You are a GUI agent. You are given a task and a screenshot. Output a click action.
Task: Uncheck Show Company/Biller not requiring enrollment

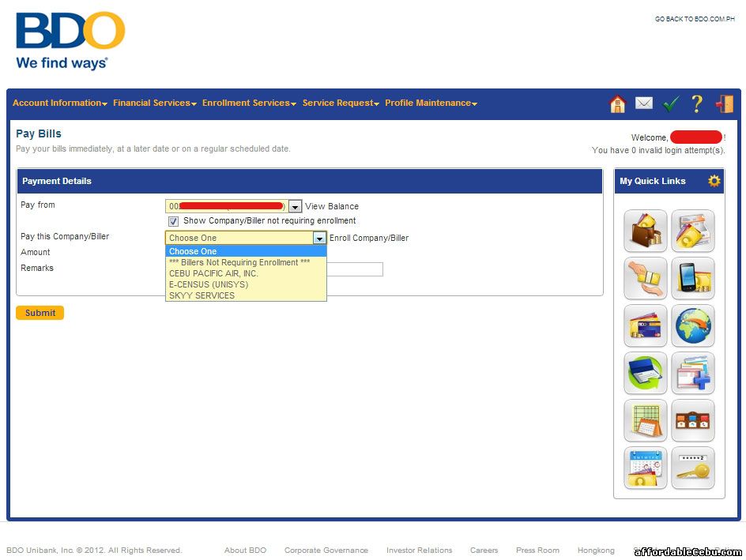173,221
